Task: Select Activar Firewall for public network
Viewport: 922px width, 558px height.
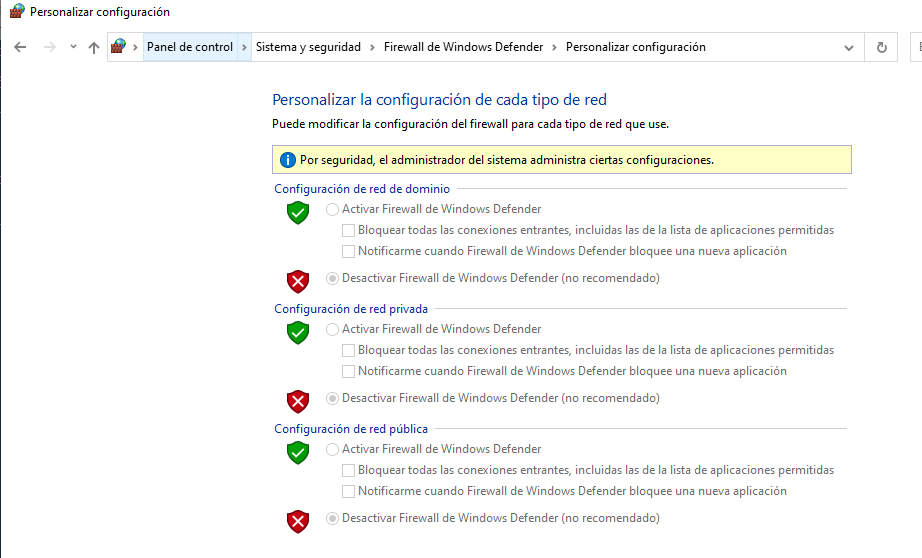Action: pos(332,449)
